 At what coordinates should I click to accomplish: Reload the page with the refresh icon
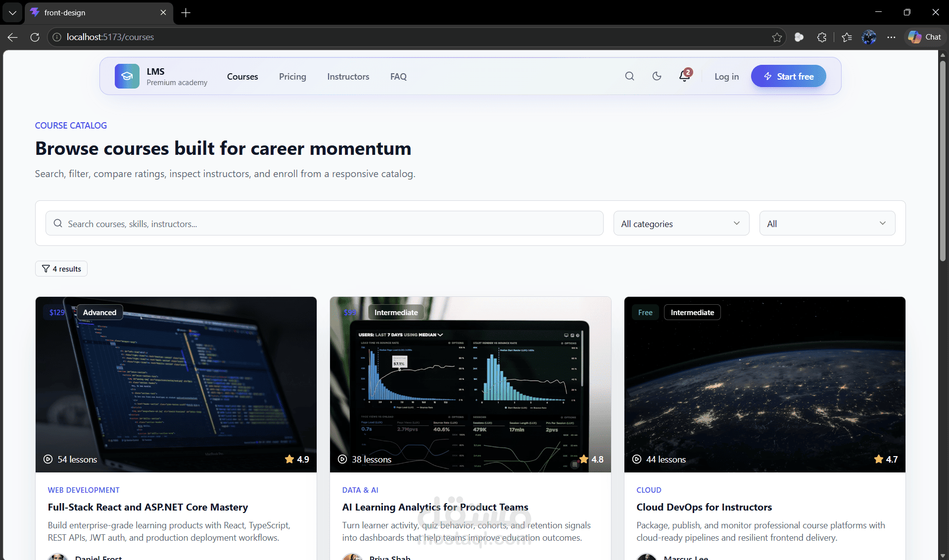(x=35, y=37)
